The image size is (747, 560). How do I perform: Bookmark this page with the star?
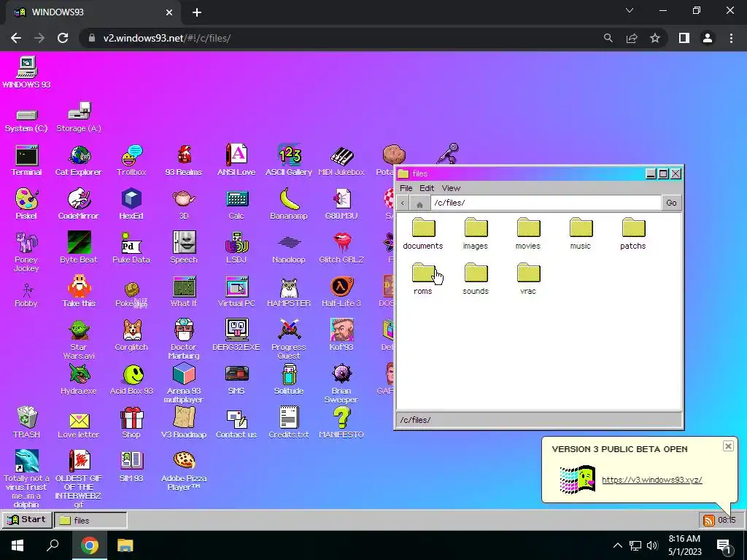[655, 38]
